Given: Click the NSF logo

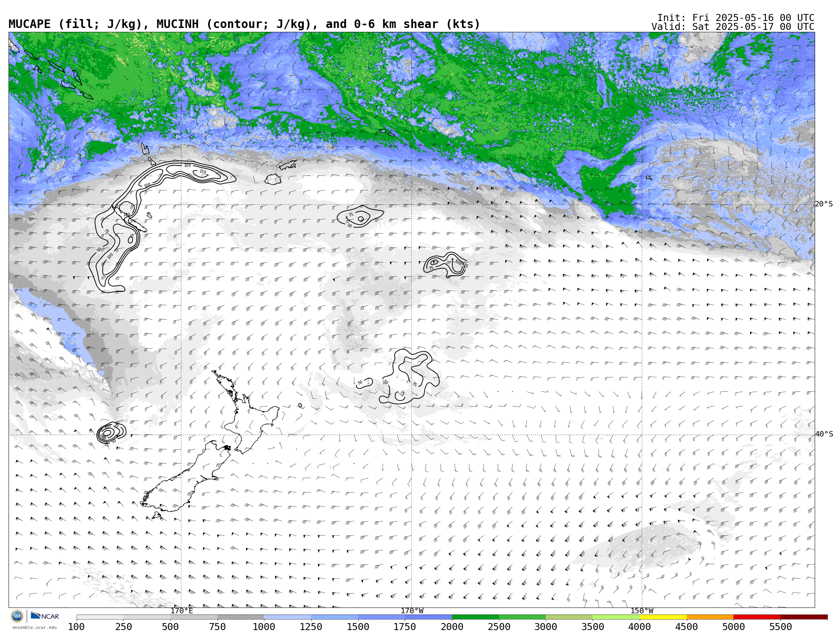Looking at the screenshot, I should 17,616.
